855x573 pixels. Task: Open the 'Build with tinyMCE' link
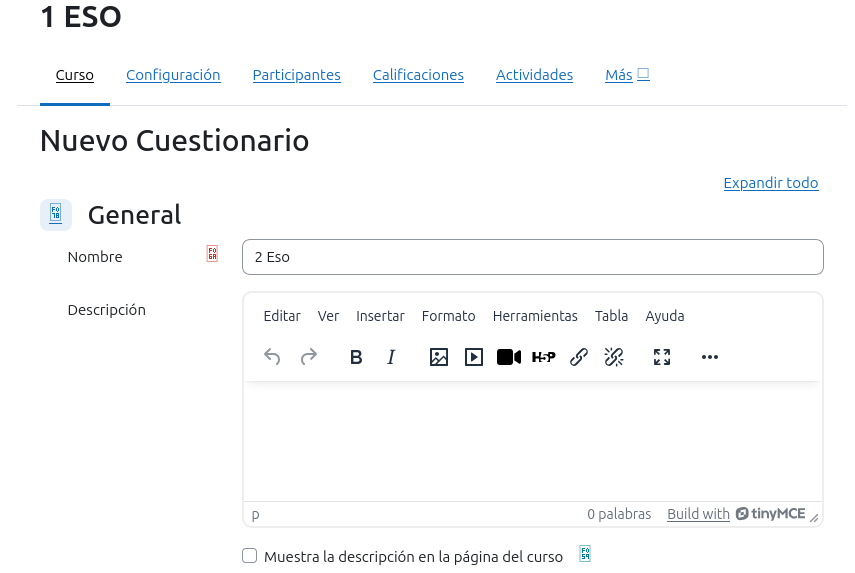[735, 514]
